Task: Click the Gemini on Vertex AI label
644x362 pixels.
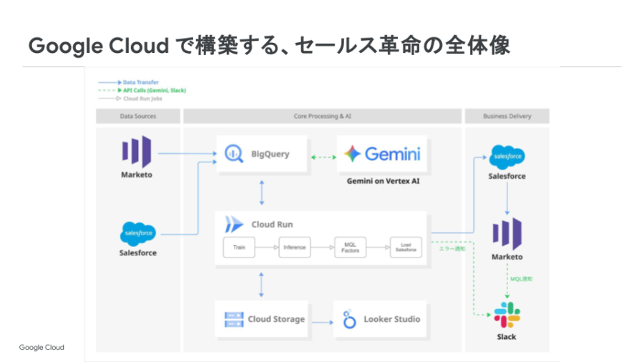Action: pos(382,182)
